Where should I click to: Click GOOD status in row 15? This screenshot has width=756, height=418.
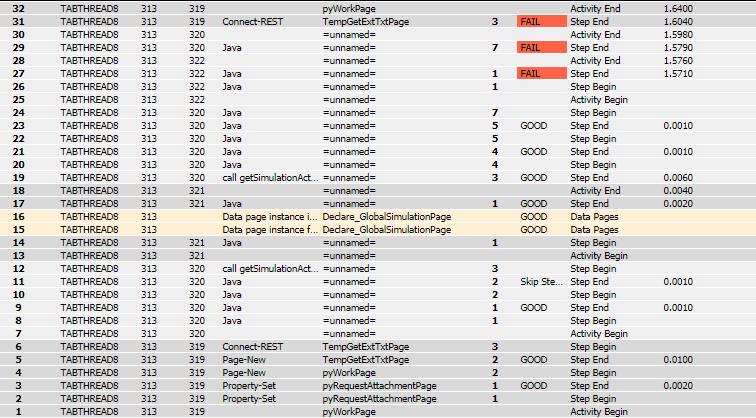point(533,230)
